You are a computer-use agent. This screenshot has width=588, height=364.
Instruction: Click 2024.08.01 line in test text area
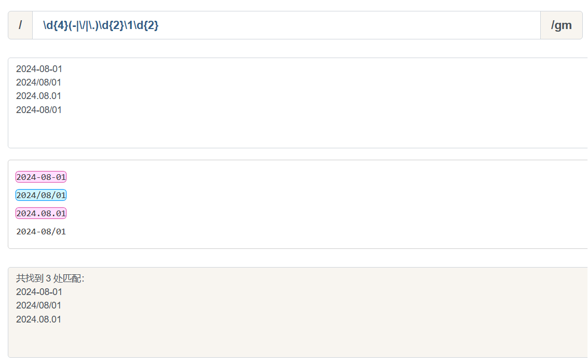point(38,96)
